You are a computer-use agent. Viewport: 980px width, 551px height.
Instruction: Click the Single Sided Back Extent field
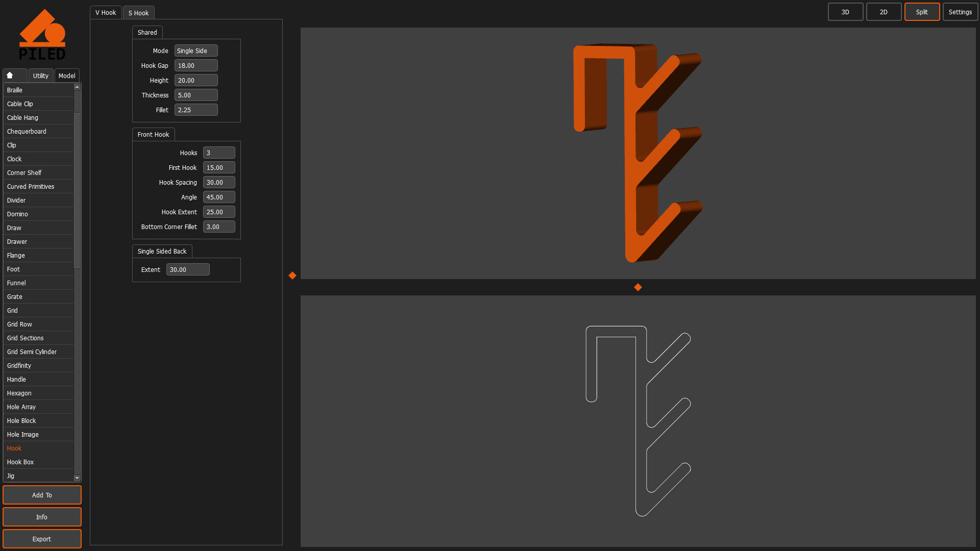point(188,270)
